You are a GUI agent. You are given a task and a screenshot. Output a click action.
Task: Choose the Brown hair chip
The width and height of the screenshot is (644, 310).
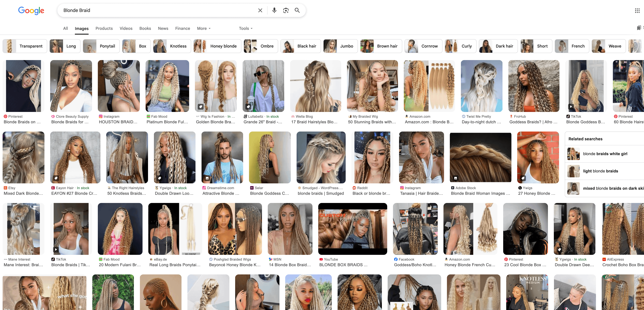point(381,46)
